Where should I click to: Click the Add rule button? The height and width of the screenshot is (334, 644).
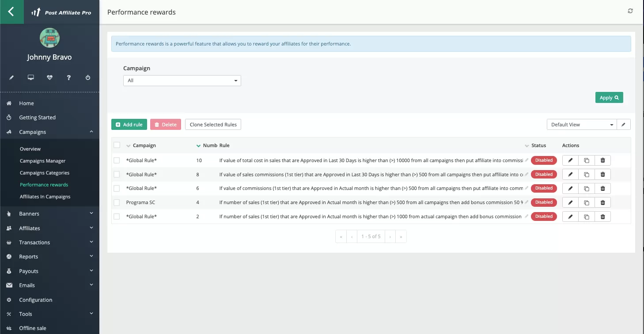tap(129, 124)
